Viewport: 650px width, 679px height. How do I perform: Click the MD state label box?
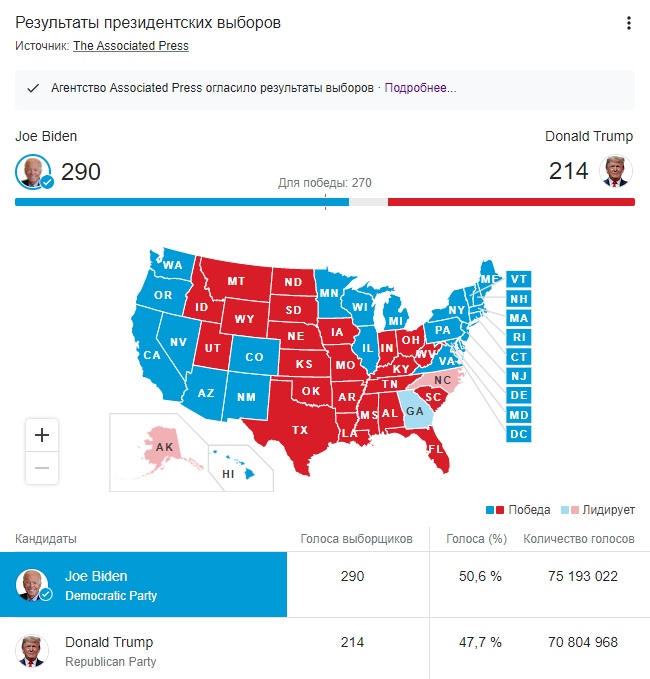click(518, 415)
